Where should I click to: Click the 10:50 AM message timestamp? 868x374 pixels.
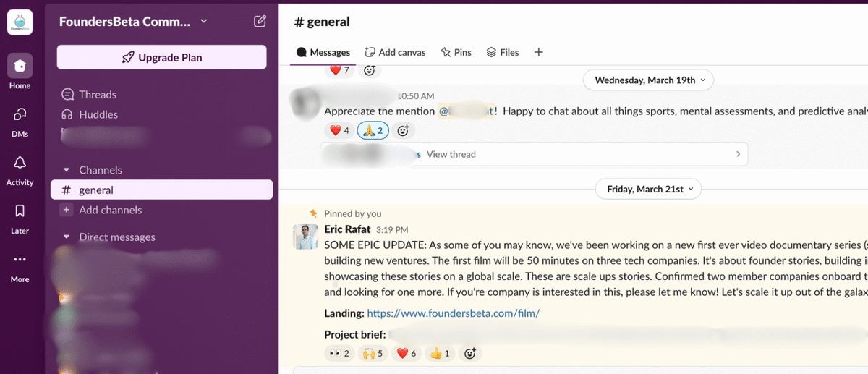point(417,95)
